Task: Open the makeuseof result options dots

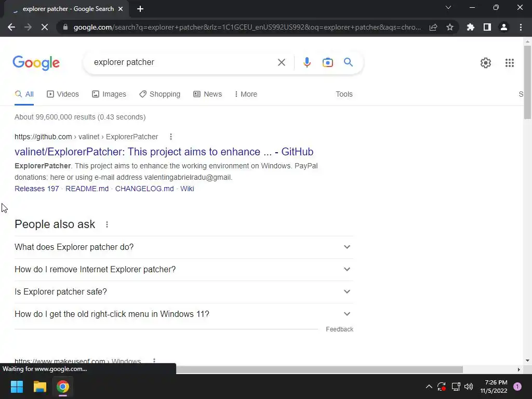Action: tap(154, 361)
